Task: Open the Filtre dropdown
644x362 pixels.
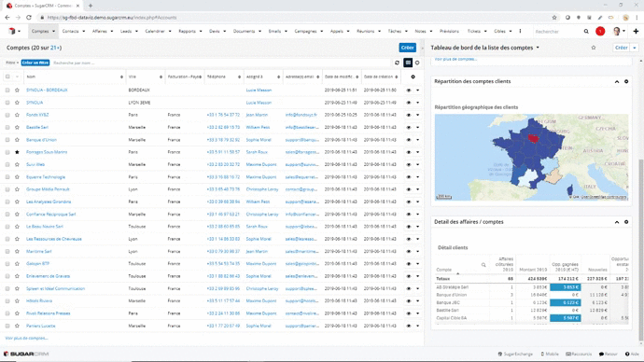Action: tap(12, 63)
